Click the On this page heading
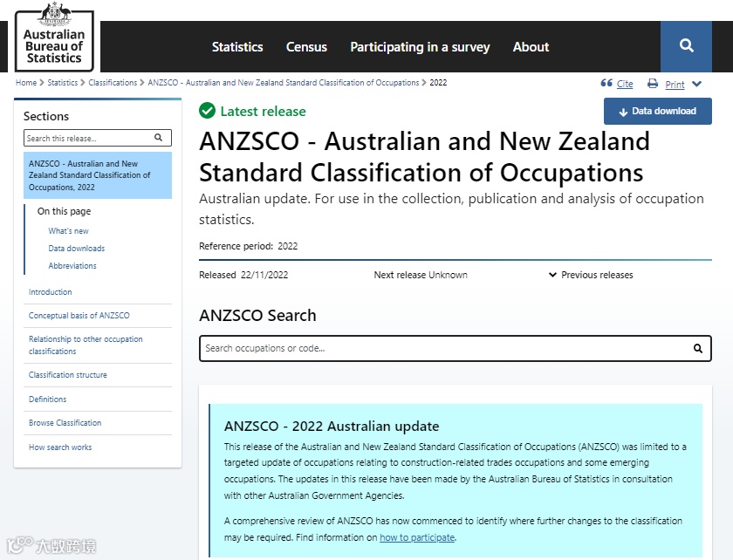The width and height of the screenshot is (733, 560). pyautogui.click(x=64, y=211)
